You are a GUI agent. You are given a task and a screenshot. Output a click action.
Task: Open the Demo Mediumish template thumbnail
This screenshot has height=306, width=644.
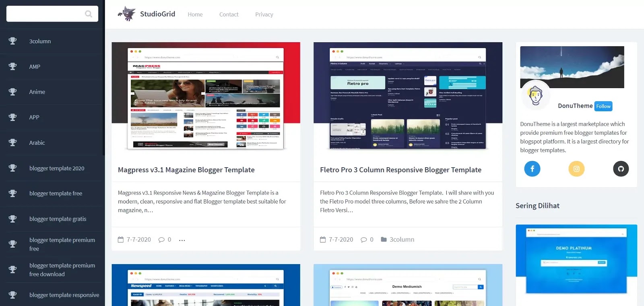pos(408,285)
